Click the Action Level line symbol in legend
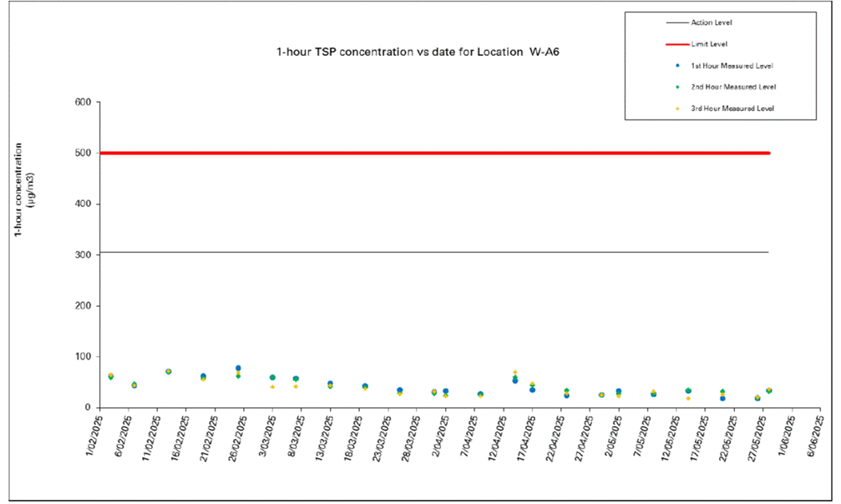The height and width of the screenshot is (504, 841). pos(677,23)
